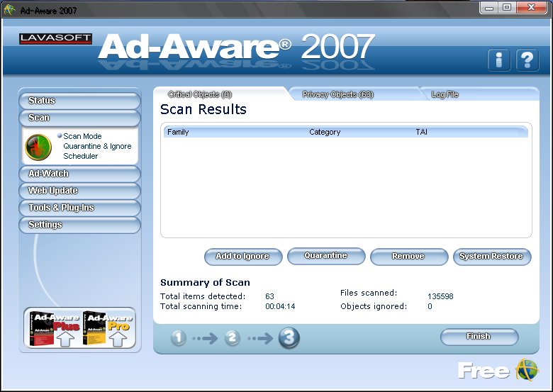Click the Add to Ignore button
The height and width of the screenshot is (392, 553).
(x=243, y=257)
